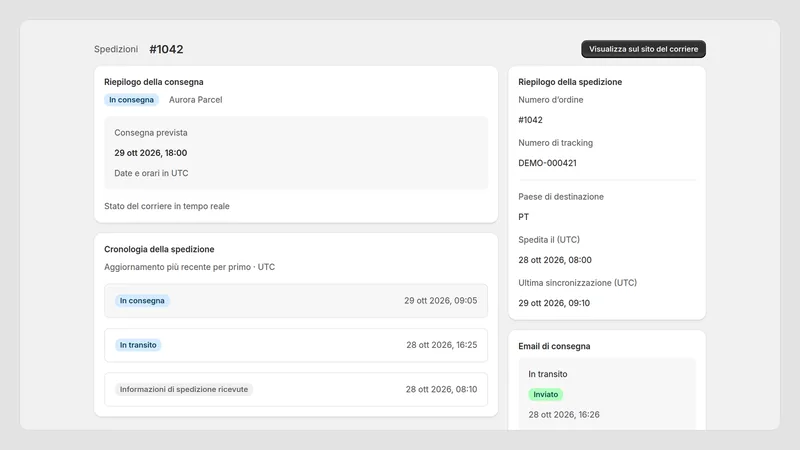Click 'Aggiornamento più recente per primo · UTC'
Image resolution: width=800 pixels, height=450 pixels.
click(x=189, y=267)
